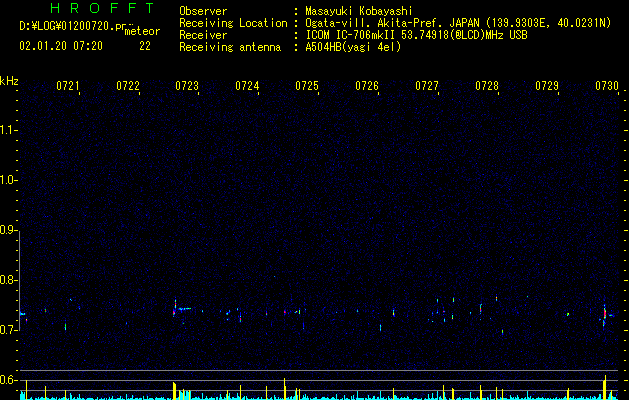This screenshot has width=629, height=400.
Task: Click the 0.7 kHz axis label
Action: click(8, 330)
